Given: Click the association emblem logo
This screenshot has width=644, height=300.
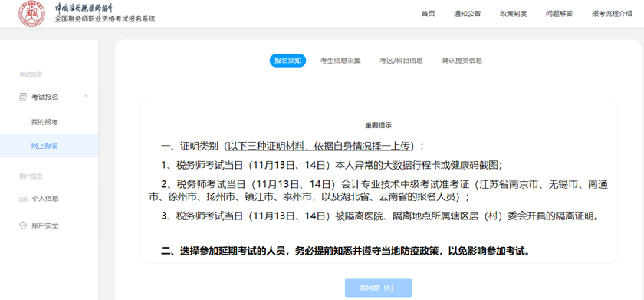Looking at the screenshot, I should pyautogui.click(x=31, y=14).
